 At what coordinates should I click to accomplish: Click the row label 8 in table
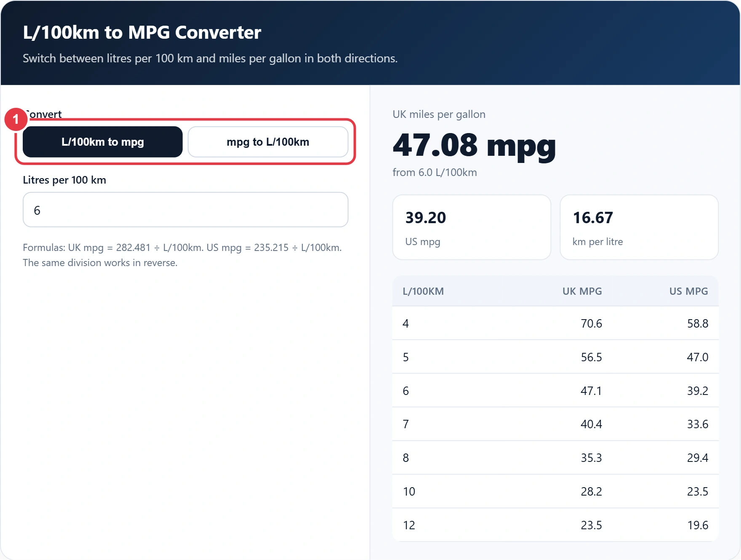point(405,458)
